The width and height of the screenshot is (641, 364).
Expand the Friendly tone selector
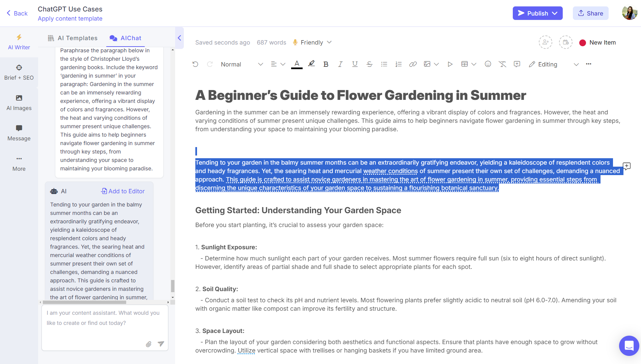[312, 43]
